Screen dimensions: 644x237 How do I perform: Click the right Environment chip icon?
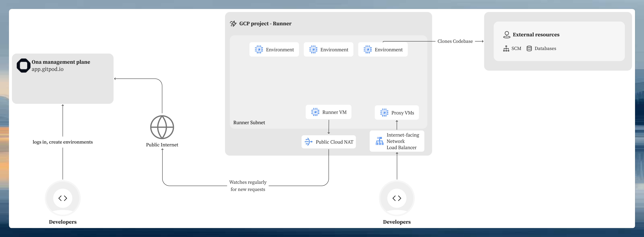[368, 49]
